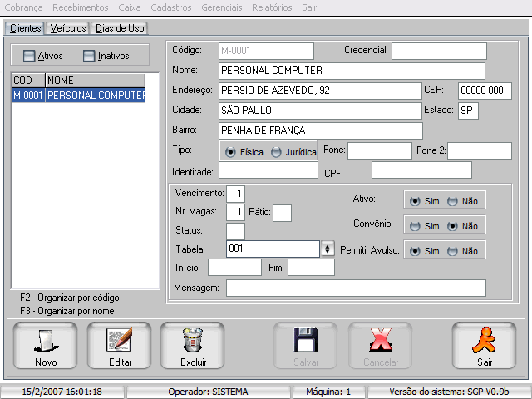Click the Excluir trash can icon
This screenshot has width=532, height=399.
[x=192, y=341]
